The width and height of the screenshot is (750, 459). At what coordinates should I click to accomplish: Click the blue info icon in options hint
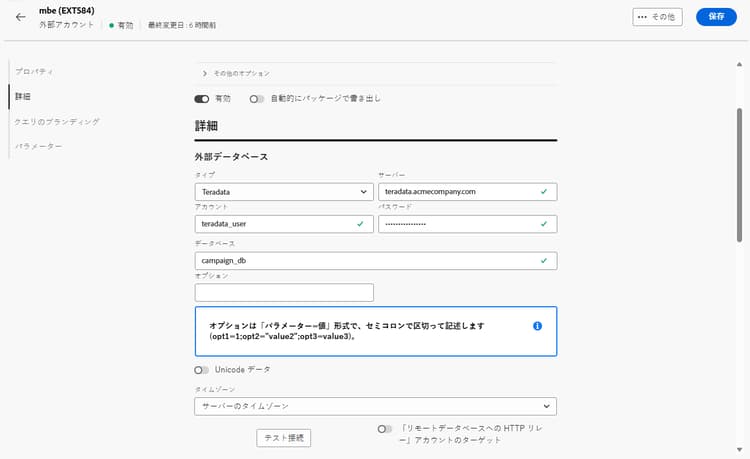coord(537,326)
